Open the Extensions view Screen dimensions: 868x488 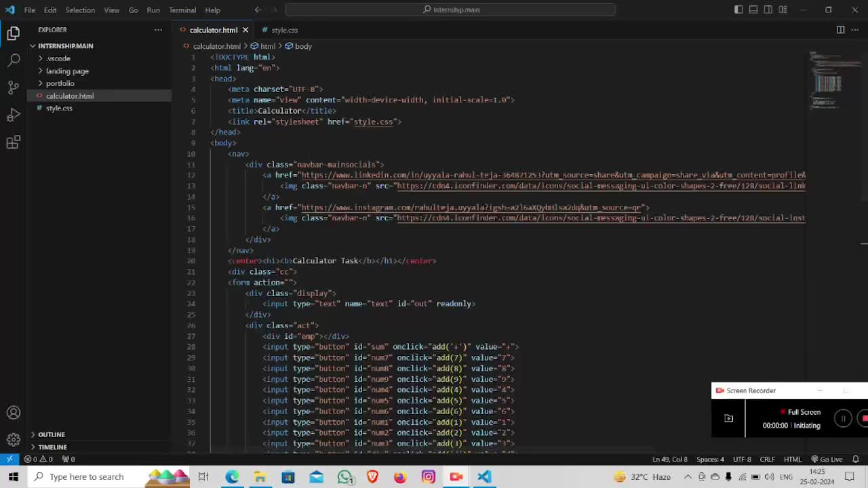tap(14, 142)
